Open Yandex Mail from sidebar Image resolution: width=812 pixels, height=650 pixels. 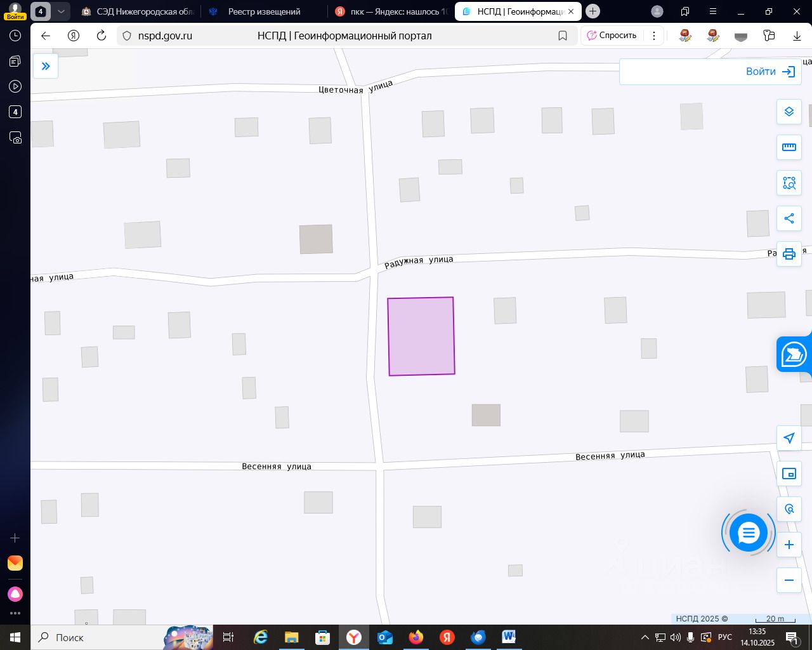point(15,563)
